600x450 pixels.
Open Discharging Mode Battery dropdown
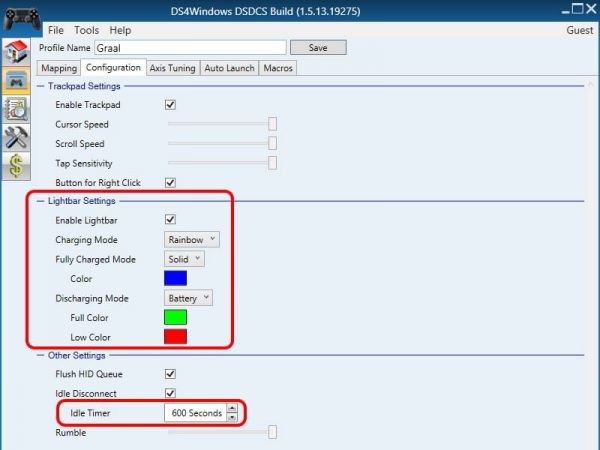(188, 298)
